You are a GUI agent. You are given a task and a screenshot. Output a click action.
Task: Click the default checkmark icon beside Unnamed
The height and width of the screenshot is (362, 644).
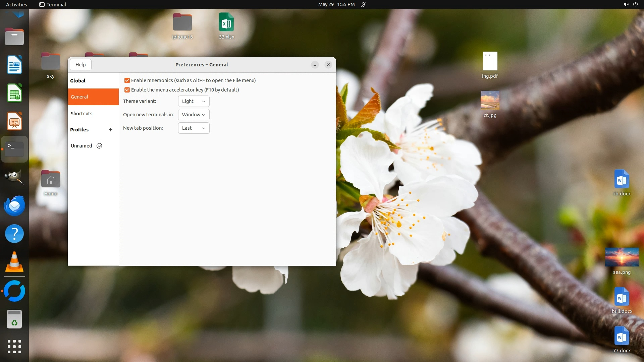coord(99,146)
